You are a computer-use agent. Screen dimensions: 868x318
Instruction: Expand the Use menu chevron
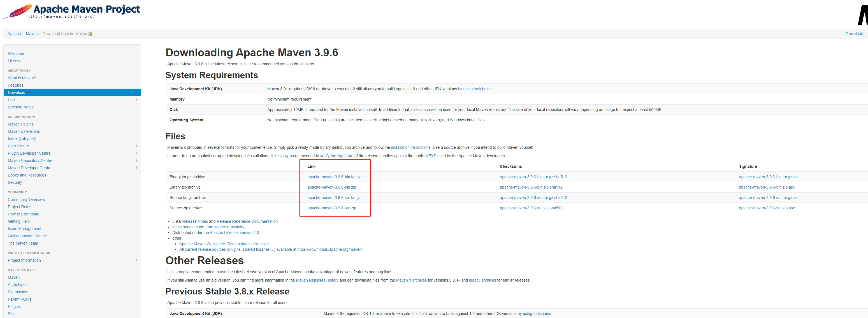pyautogui.click(x=136, y=100)
